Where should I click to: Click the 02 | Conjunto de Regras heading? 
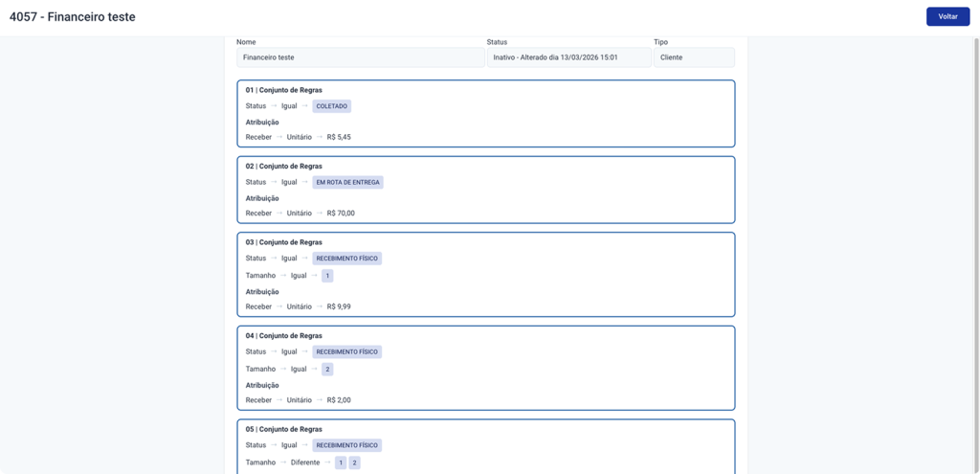click(x=283, y=166)
